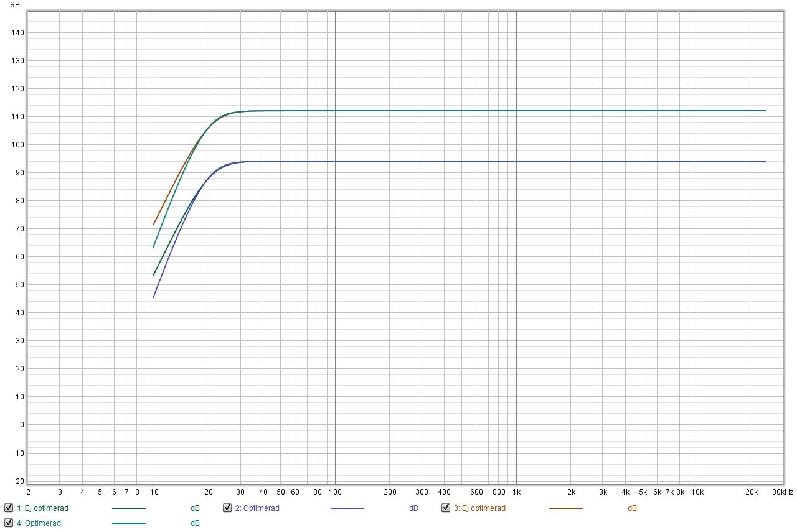The height and width of the screenshot is (532, 797).
Task: Uncheck the '1: Ej optimerad' trace checkbox
Action: pyautogui.click(x=9, y=508)
